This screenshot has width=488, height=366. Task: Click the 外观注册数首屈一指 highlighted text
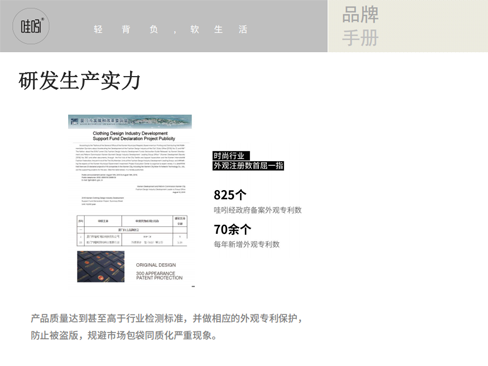coord(248,165)
